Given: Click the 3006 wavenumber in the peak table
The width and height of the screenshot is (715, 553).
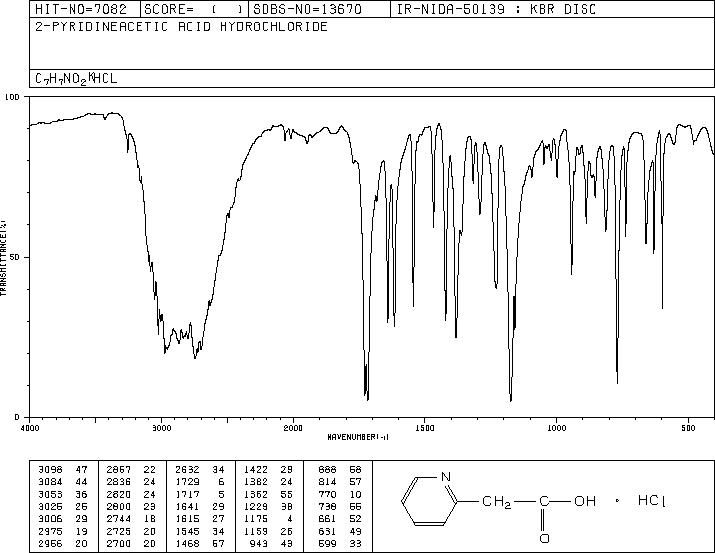Looking at the screenshot, I should click(50, 519).
